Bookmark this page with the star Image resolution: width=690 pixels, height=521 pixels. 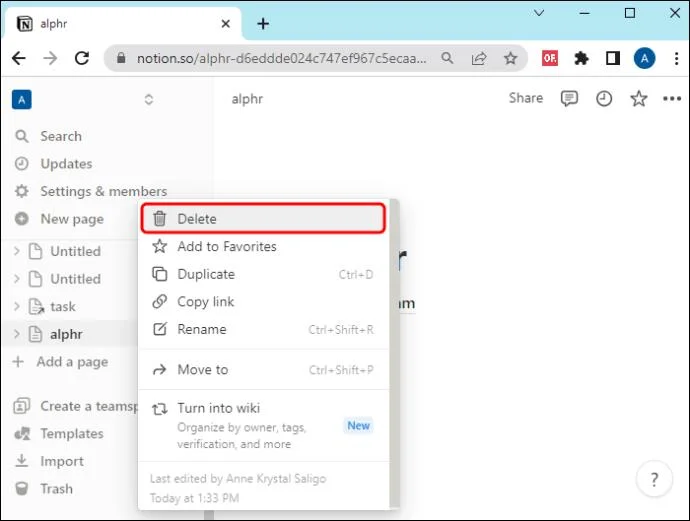pyautogui.click(x=510, y=58)
